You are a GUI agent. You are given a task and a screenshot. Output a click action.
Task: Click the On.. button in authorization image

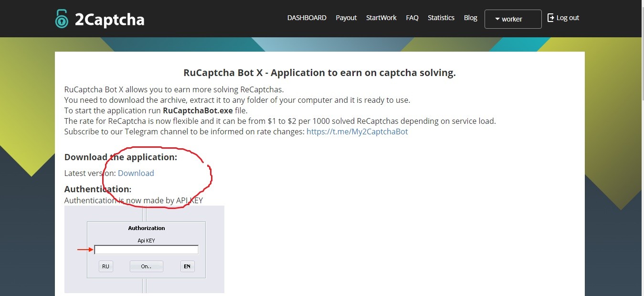pyautogui.click(x=146, y=266)
